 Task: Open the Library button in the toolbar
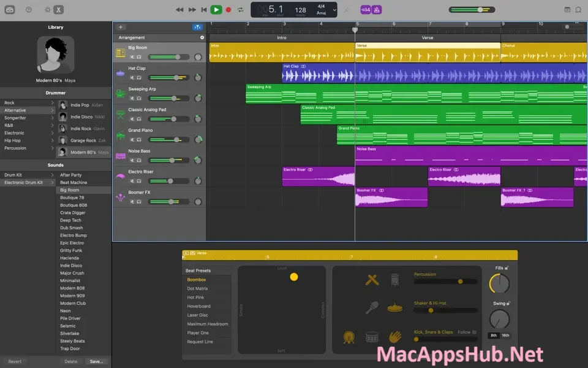pyautogui.click(x=10, y=10)
